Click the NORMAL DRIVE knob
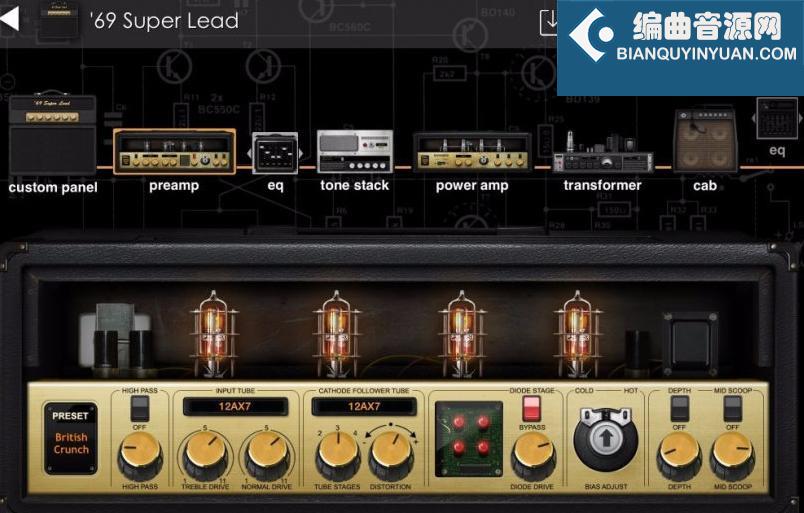 tap(267, 455)
